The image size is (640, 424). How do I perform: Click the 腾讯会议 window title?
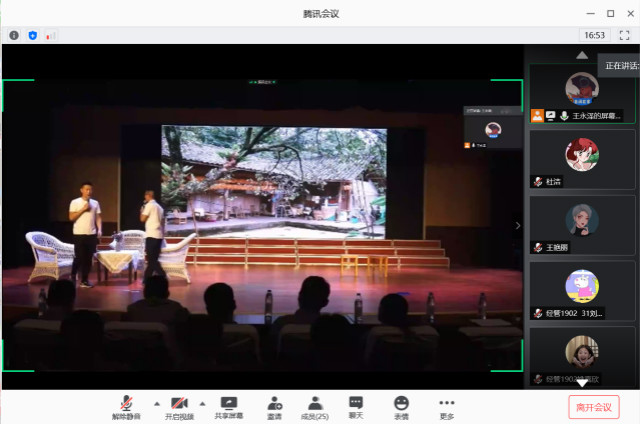[x=321, y=14]
